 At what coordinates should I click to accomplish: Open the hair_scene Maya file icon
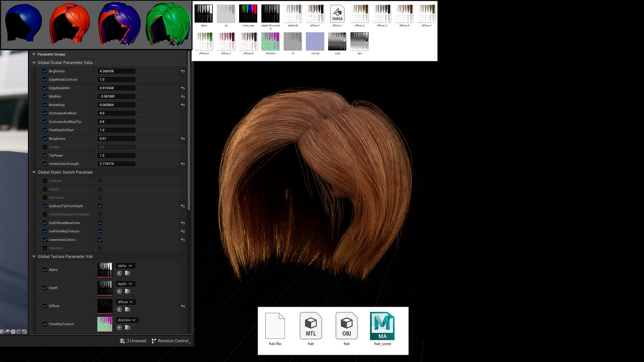point(382,327)
